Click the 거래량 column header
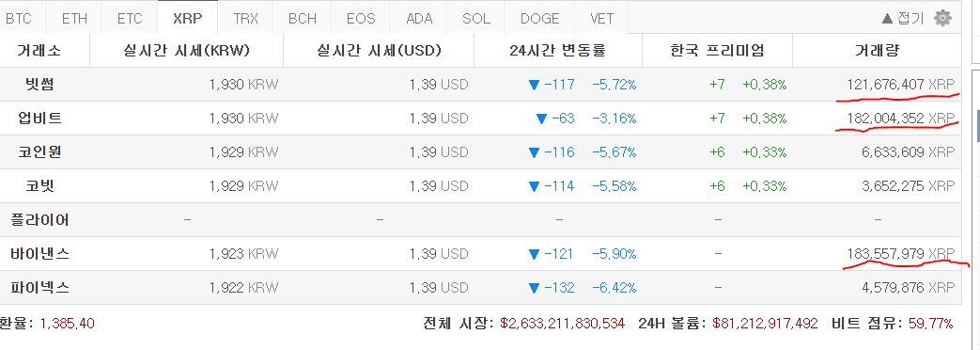This screenshot has width=980, height=350. (x=877, y=50)
